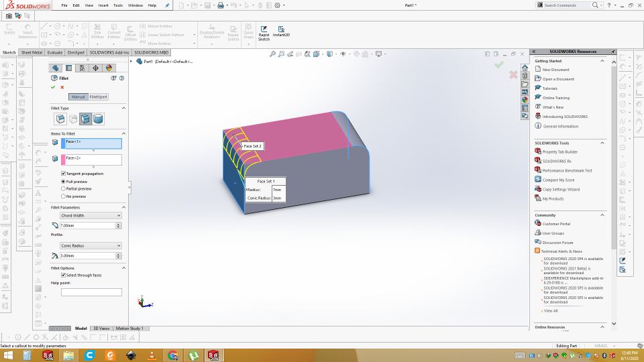
Task: Open the Insert menu
Action: [x=103, y=5]
